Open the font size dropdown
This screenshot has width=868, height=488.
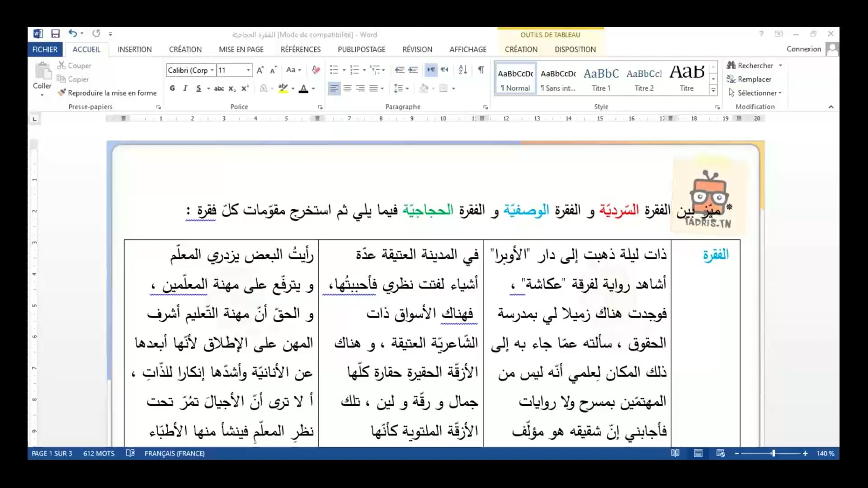248,70
